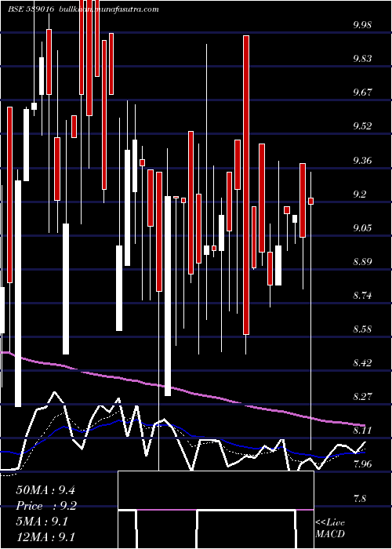The width and height of the screenshot is (392, 549).
Task: Click the 12MA : 9.1 readout
Action: [x=45, y=537]
